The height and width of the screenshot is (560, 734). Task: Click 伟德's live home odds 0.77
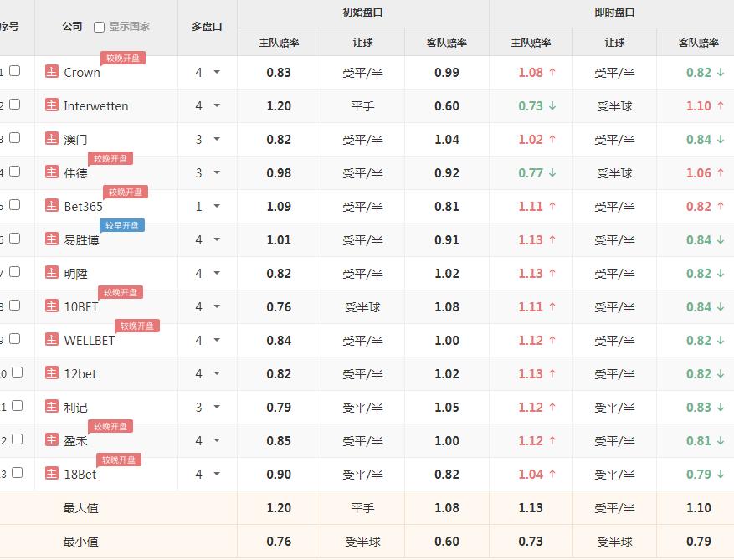pyautogui.click(x=531, y=173)
